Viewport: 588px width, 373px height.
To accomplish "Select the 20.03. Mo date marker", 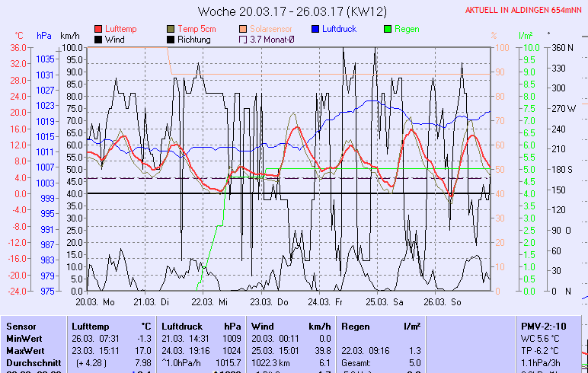I will click(x=101, y=301).
